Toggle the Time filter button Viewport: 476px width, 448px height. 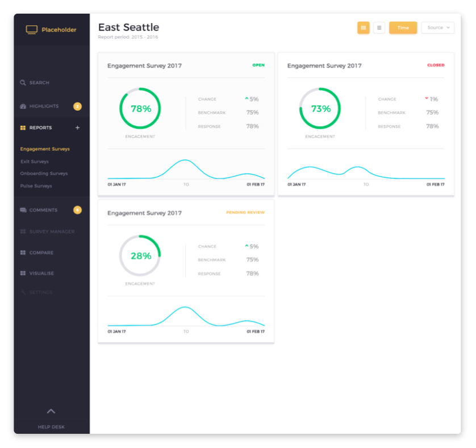[403, 27]
